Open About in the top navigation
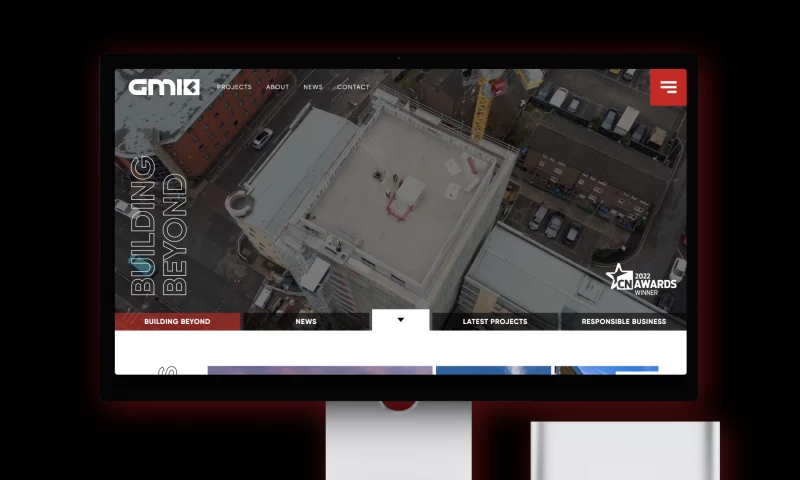800x480 pixels. pyautogui.click(x=277, y=87)
